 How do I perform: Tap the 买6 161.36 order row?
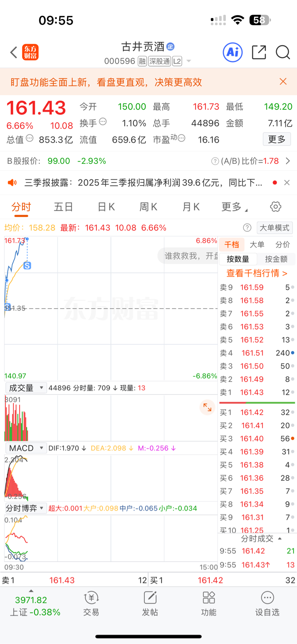[257, 478]
